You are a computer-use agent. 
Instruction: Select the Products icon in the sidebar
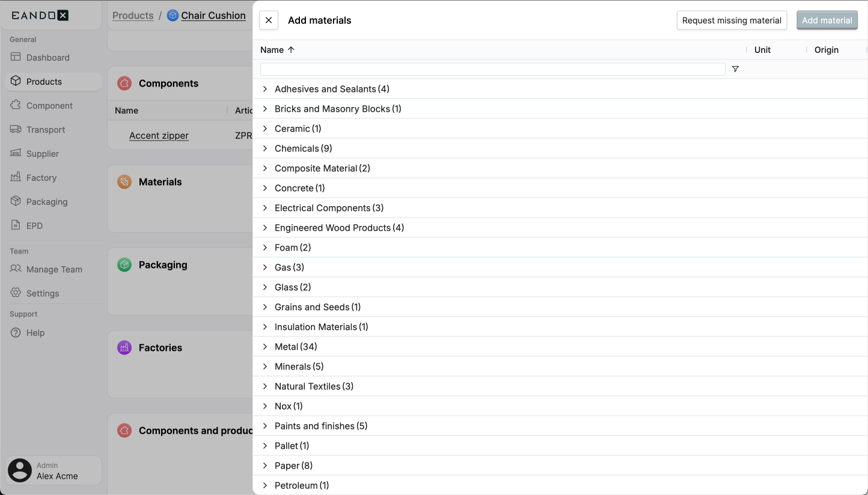coord(15,81)
